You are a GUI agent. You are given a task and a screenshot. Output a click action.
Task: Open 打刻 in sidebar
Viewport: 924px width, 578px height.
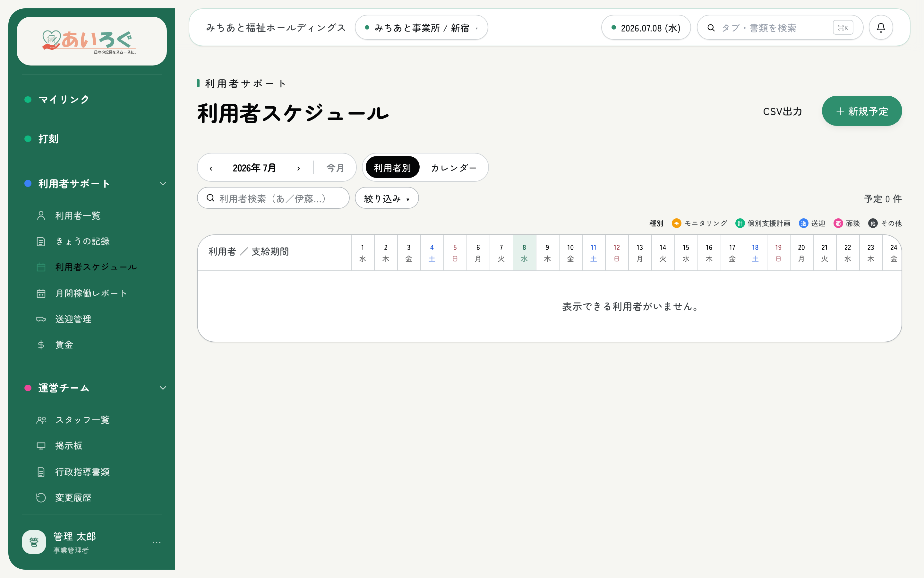coord(49,138)
